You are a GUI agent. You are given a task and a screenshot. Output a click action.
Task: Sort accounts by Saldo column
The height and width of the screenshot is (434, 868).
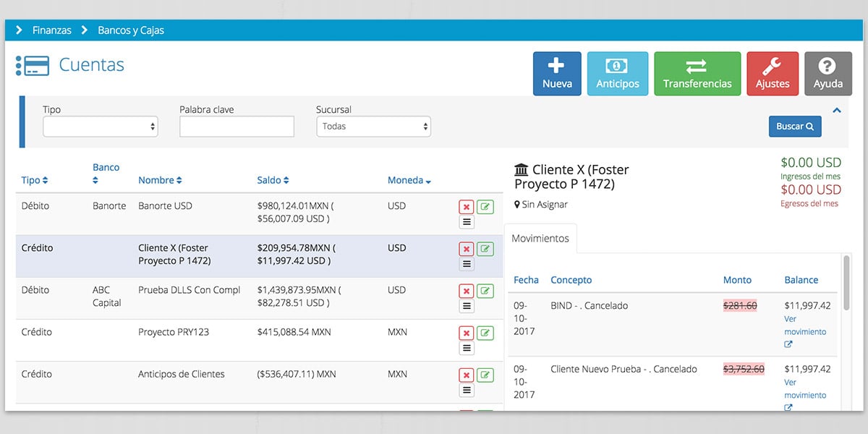[273, 180]
